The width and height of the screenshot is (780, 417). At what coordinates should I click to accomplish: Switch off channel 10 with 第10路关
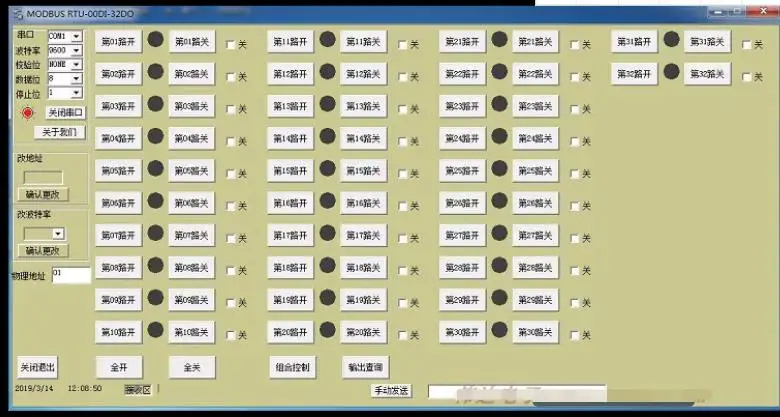(192, 332)
